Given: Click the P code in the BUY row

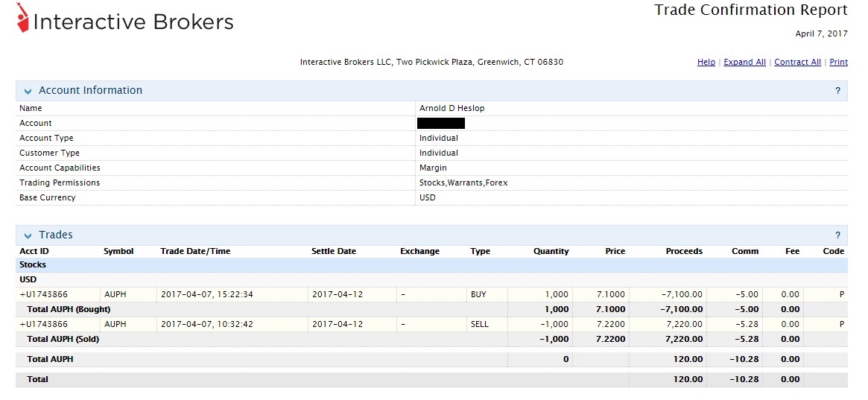Looking at the screenshot, I should click(x=842, y=294).
